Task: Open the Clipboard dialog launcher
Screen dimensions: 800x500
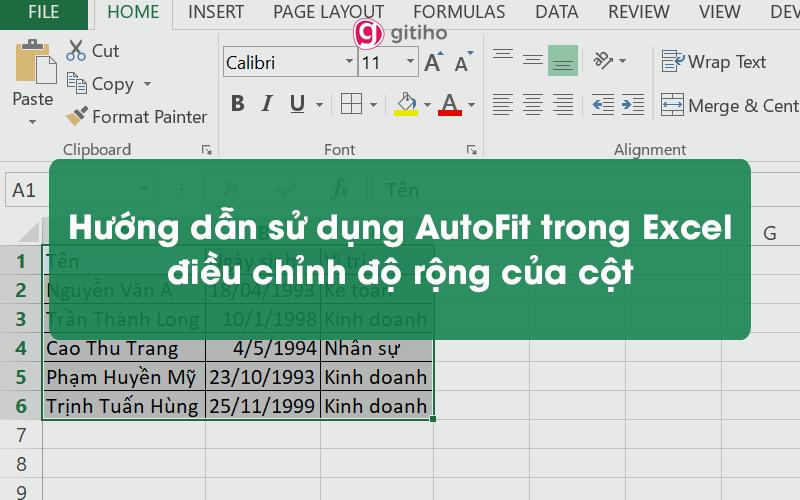Action: pyautogui.click(x=206, y=150)
